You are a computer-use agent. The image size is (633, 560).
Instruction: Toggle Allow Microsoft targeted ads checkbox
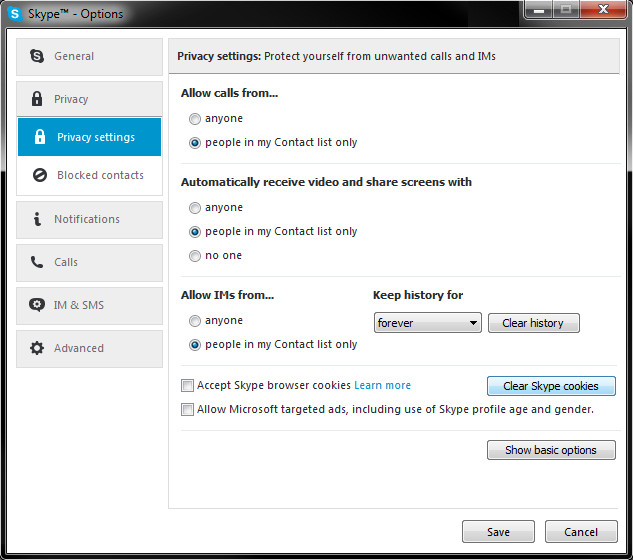coord(187,409)
